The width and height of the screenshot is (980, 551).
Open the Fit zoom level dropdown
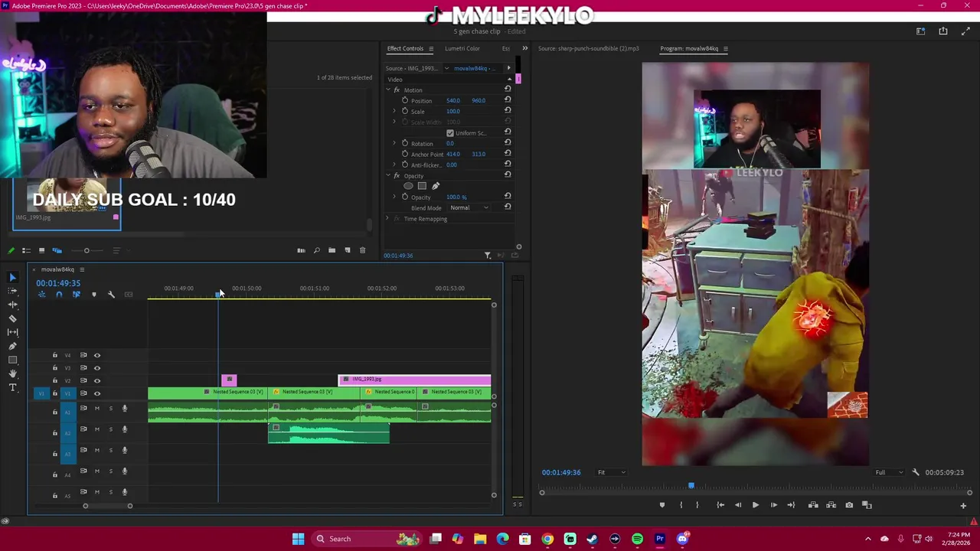611,472
